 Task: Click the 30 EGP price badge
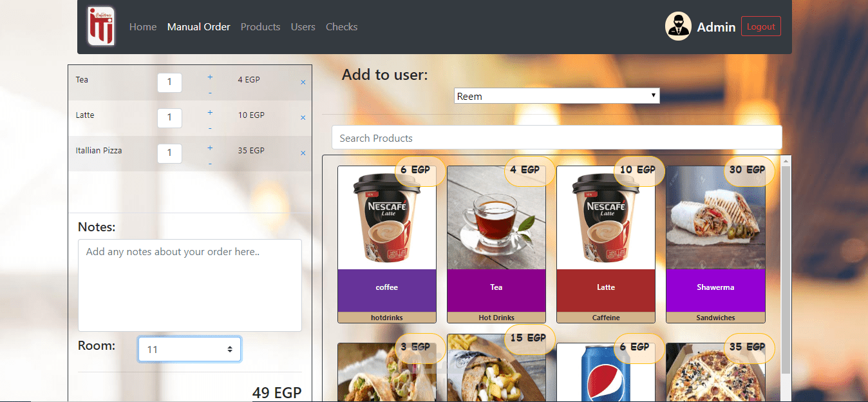[x=748, y=171]
